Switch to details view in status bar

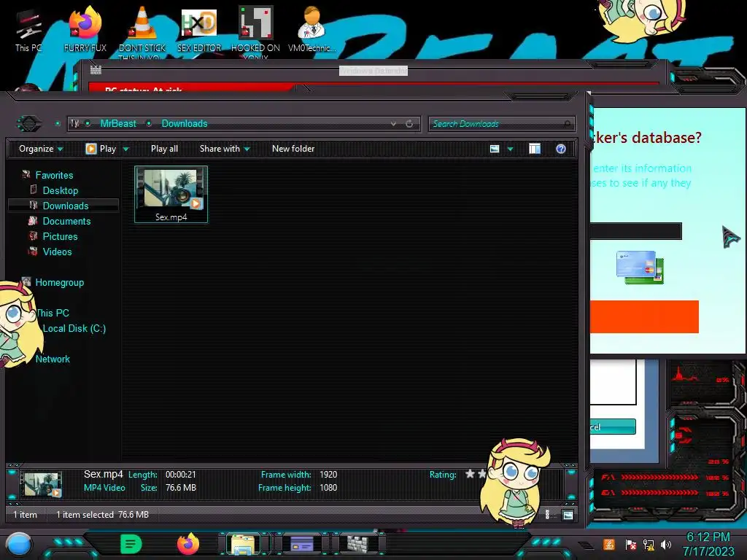coord(547,515)
